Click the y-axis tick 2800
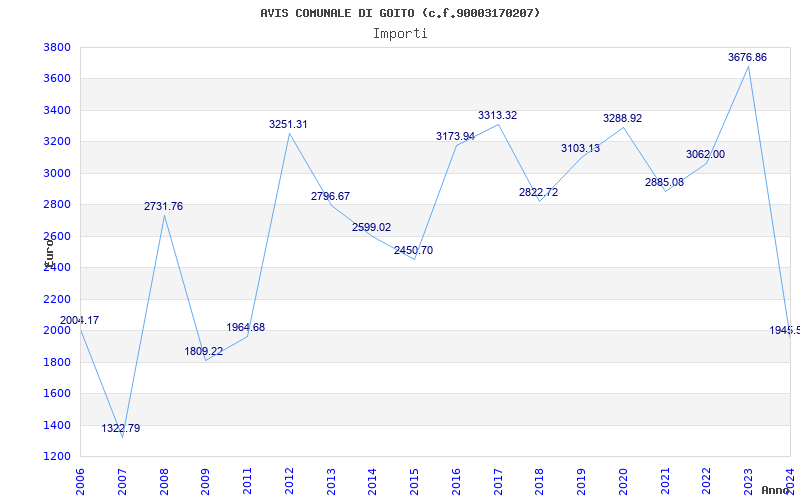Image resolution: width=800 pixels, height=500 pixels. pos(57,205)
